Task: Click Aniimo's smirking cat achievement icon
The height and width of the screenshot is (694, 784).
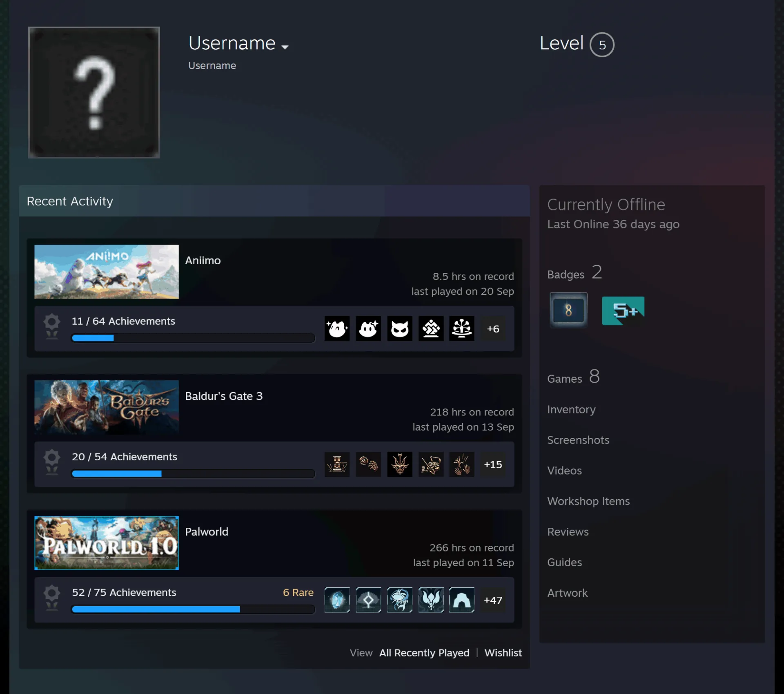Action: [x=400, y=328]
